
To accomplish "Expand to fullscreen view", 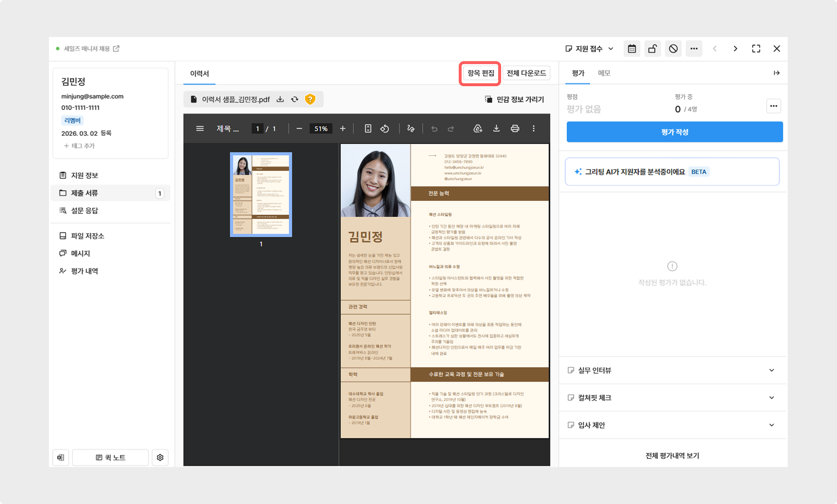I will point(756,49).
